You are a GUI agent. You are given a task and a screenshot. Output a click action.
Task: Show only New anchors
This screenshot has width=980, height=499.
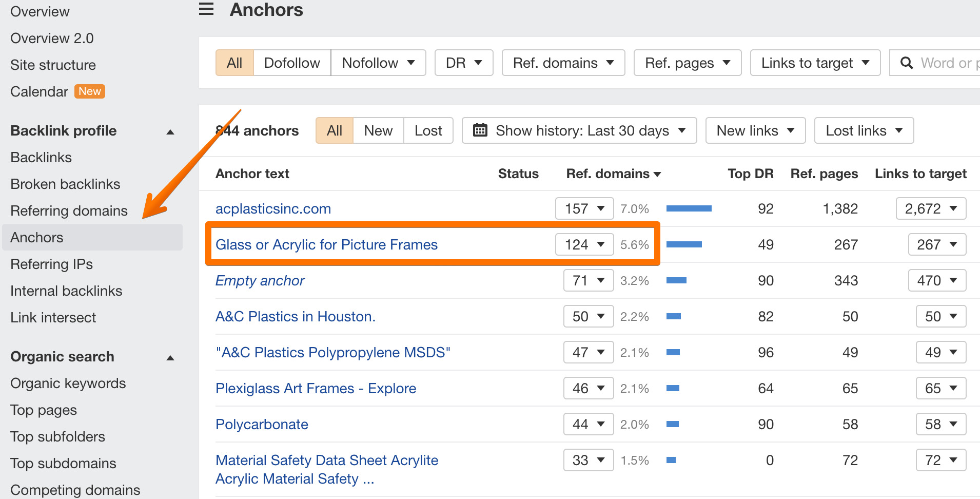point(378,130)
